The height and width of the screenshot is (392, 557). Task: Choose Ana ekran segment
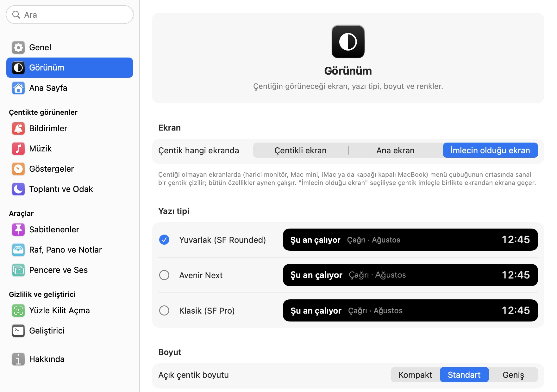click(x=396, y=150)
